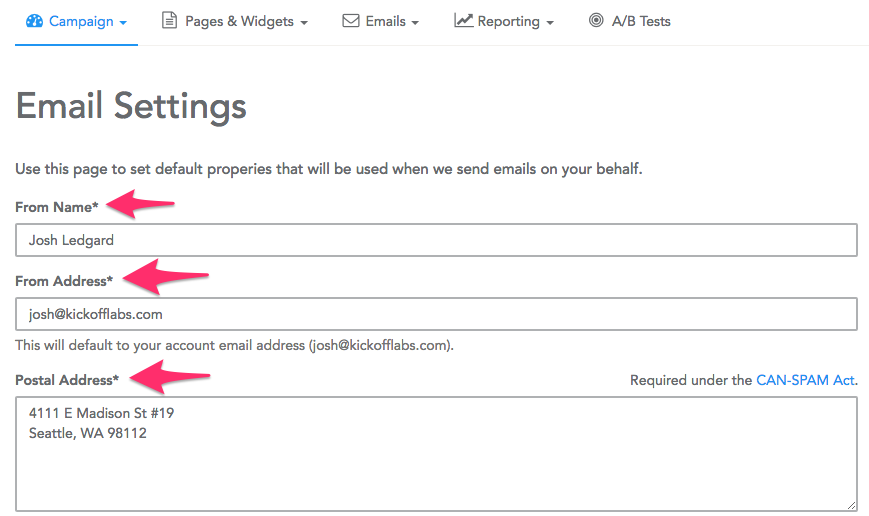Select the Campaign menu label
Screen dimensions: 869x516
coord(81,21)
